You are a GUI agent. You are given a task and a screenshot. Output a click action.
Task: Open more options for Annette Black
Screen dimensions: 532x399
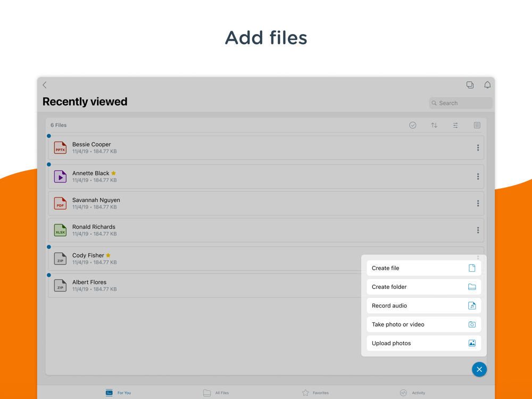[x=478, y=177]
